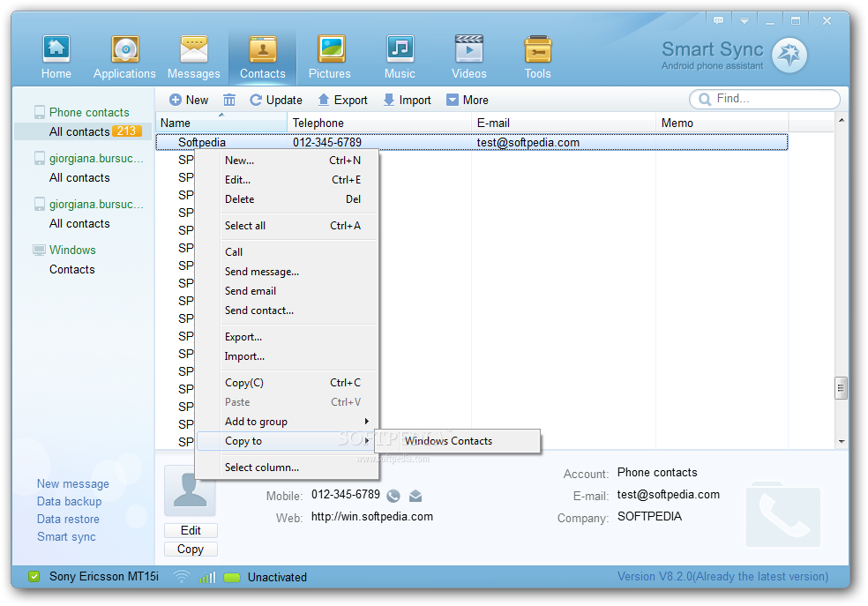Choose Send contact... from context menu

(287, 310)
